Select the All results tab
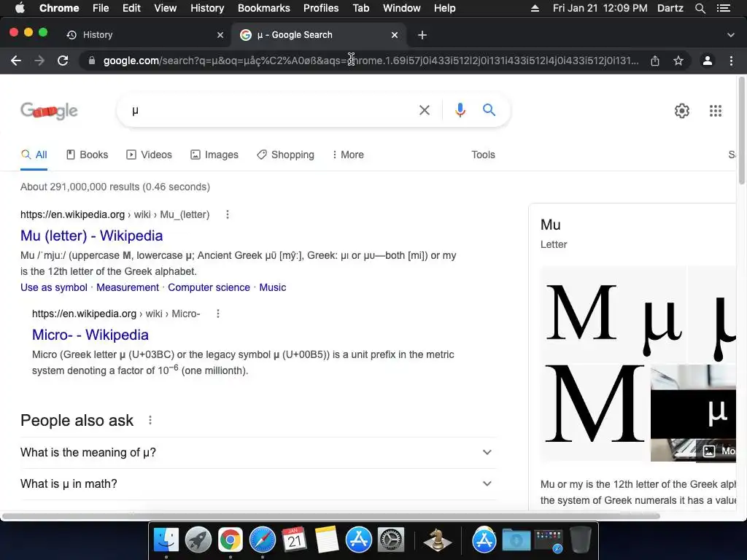 point(34,155)
